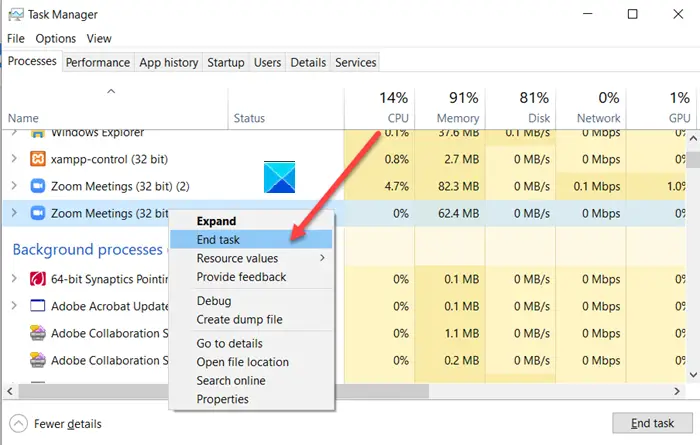The image size is (700, 445).
Task: Sort by the Status column header
Action: (286, 108)
